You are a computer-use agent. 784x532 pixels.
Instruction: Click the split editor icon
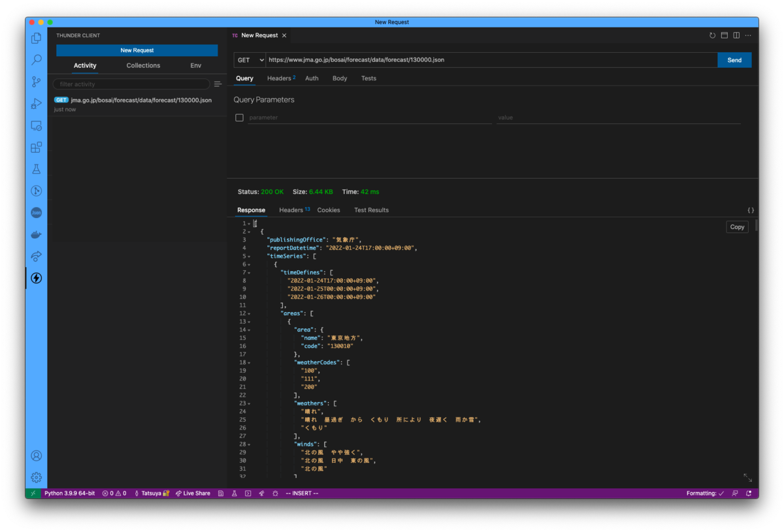(736, 35)
